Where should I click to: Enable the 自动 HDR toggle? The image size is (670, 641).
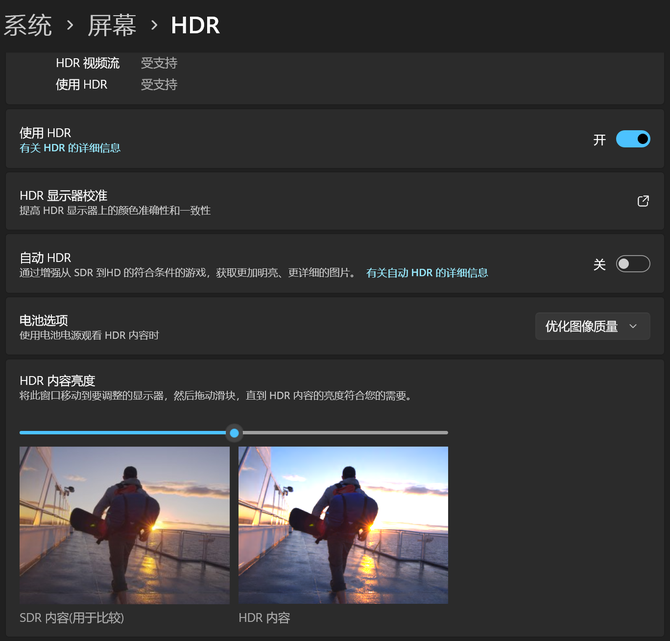633,264
